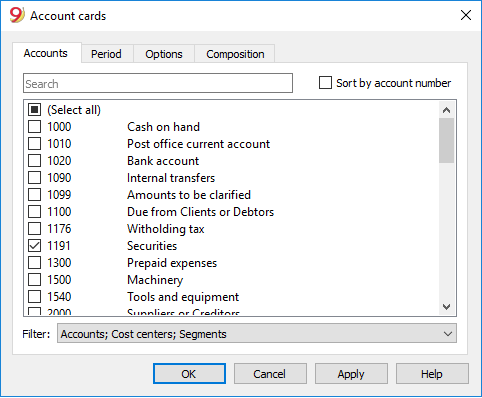
Task: Check account 1000 Cash on hand
Action: pyautogui.click(x=34, y=127)
